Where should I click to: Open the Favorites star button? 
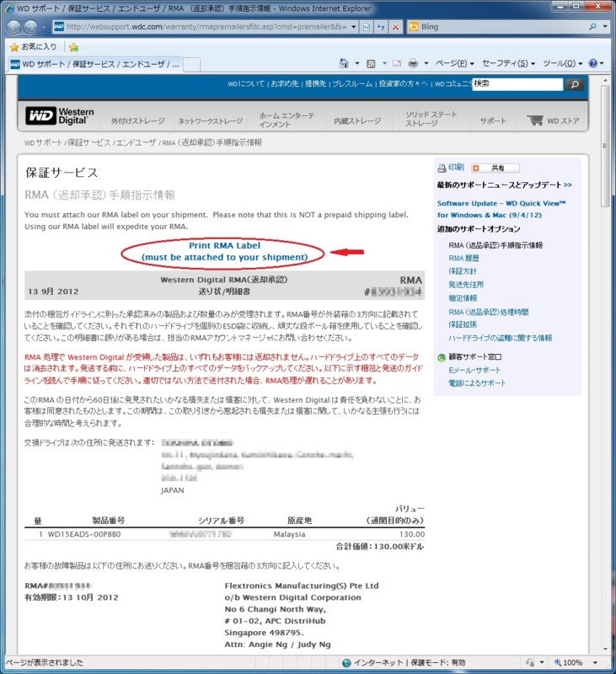(x=14, y=47)
